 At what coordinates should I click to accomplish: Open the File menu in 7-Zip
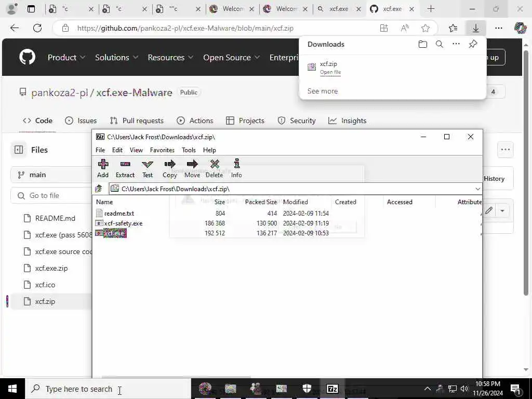tap(100, 150)
